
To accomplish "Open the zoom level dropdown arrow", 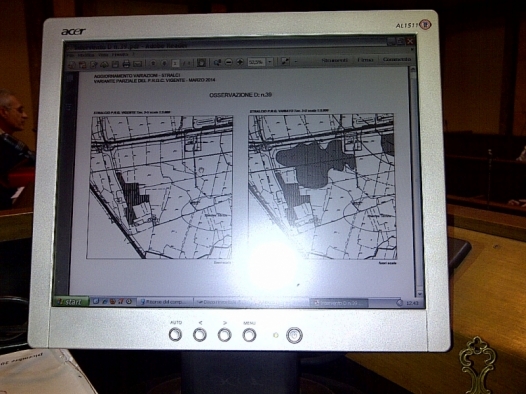I will [x=270, y=62].
